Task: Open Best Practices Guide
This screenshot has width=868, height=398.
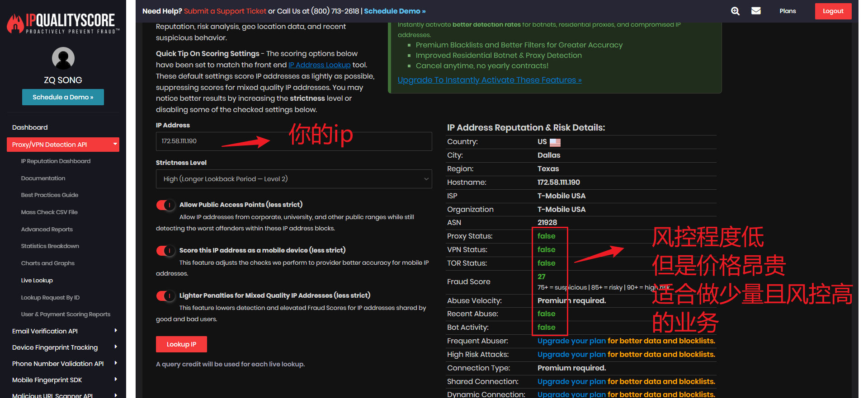Action: click(x=49, y=195)
